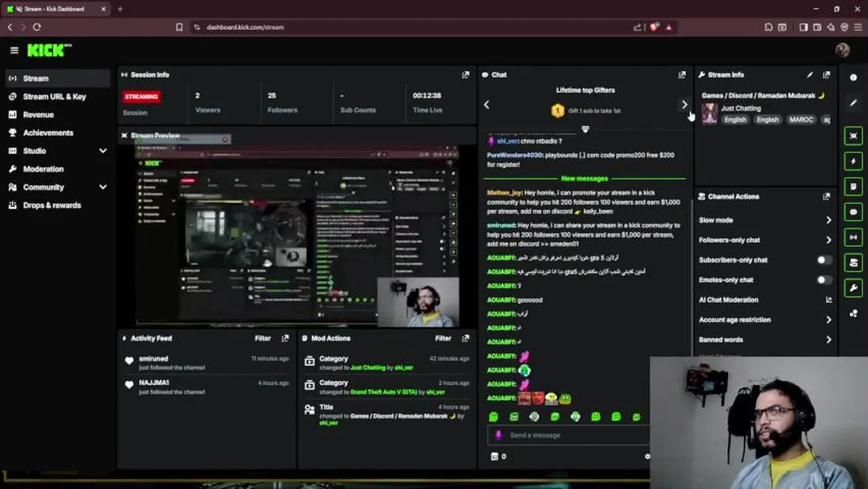Click the Send a message field
This screenshot has width=868, height=489.
(x=569, y=435)
